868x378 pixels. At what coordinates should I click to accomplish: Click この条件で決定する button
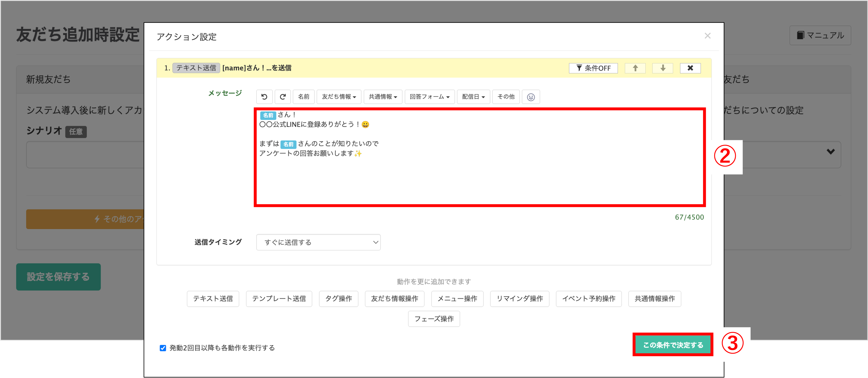673,345
